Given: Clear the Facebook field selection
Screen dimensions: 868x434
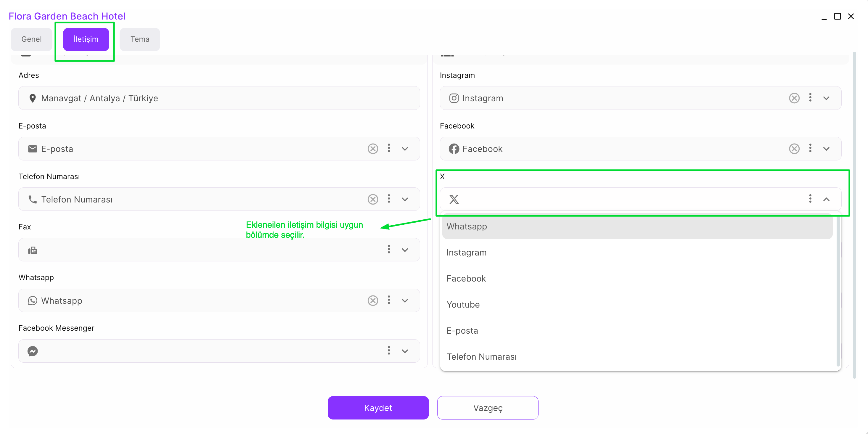Looking at the screenshot, I should pyautogui.click(x=794, y=149).
